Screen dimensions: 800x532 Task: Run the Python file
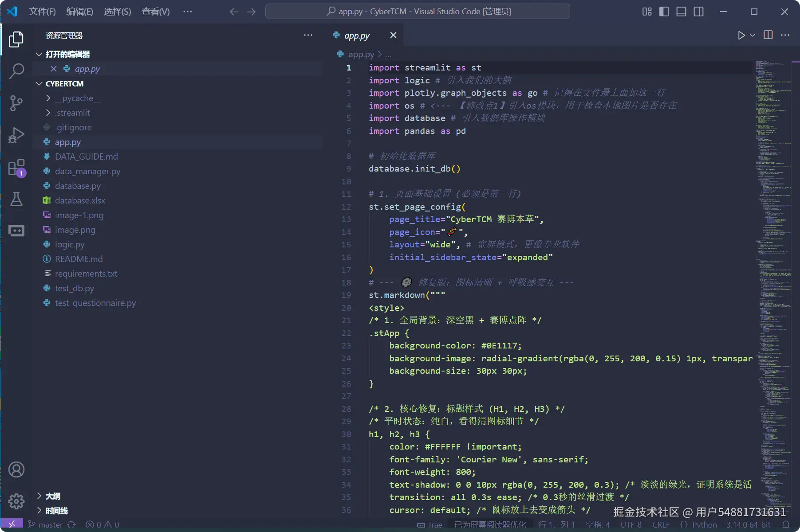pos(741,35)
